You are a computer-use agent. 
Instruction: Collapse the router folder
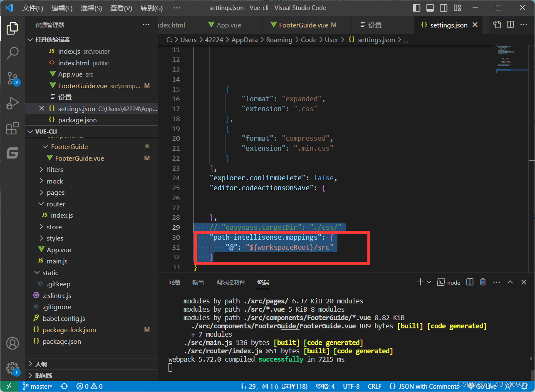[41, 204]
